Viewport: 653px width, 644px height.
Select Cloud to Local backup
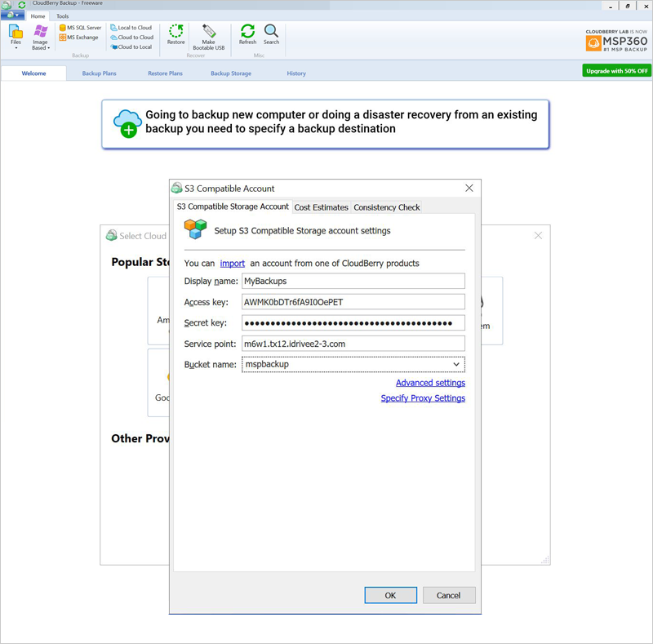pyautogui.click(x=131, y=47)
